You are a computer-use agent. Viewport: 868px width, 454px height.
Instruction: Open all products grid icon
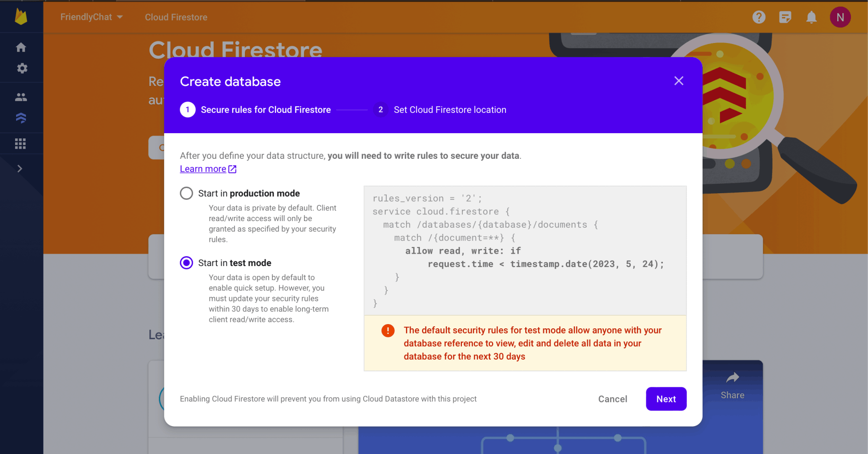click(x=20, y=144)
